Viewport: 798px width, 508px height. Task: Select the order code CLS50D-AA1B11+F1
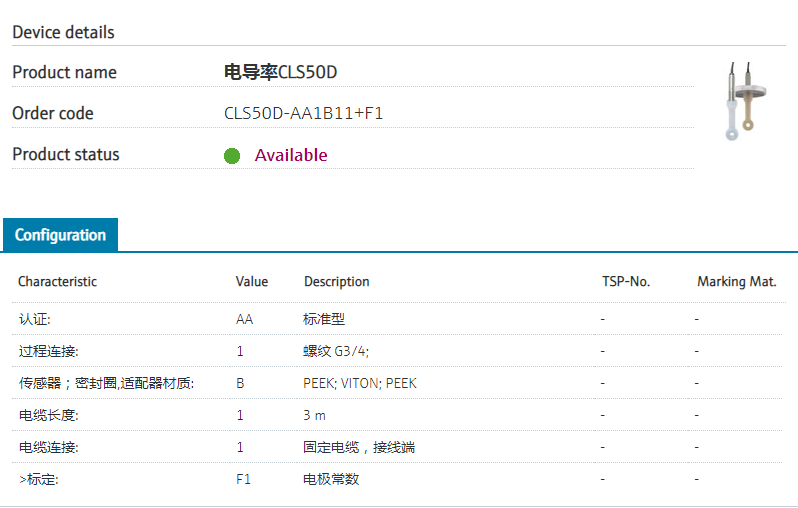[304, 113]
